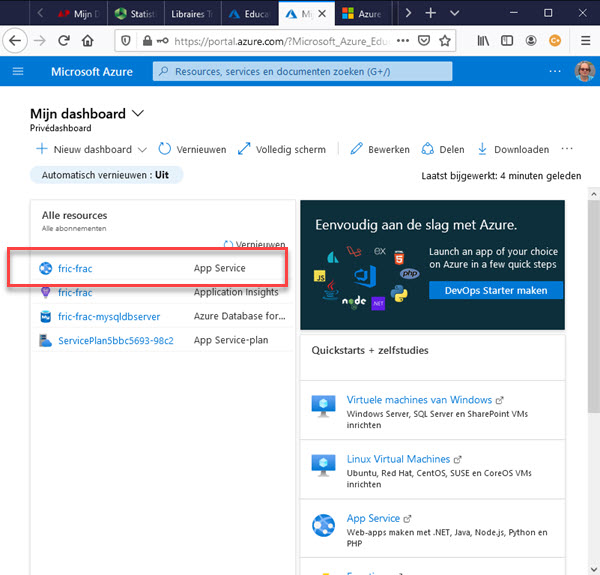Go to the browser home page

pyautogui.click(x=88, y=41)
